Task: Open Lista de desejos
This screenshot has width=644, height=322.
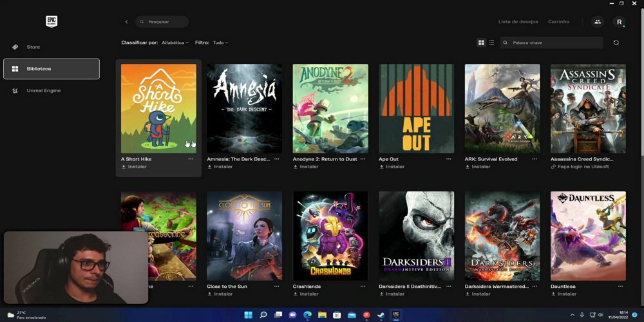Action: [518, 22]
